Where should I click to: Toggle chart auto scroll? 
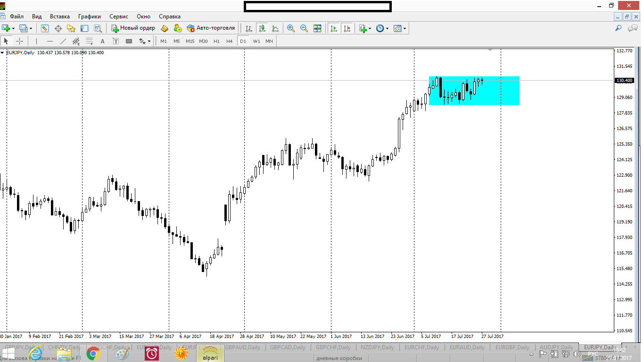334,28
